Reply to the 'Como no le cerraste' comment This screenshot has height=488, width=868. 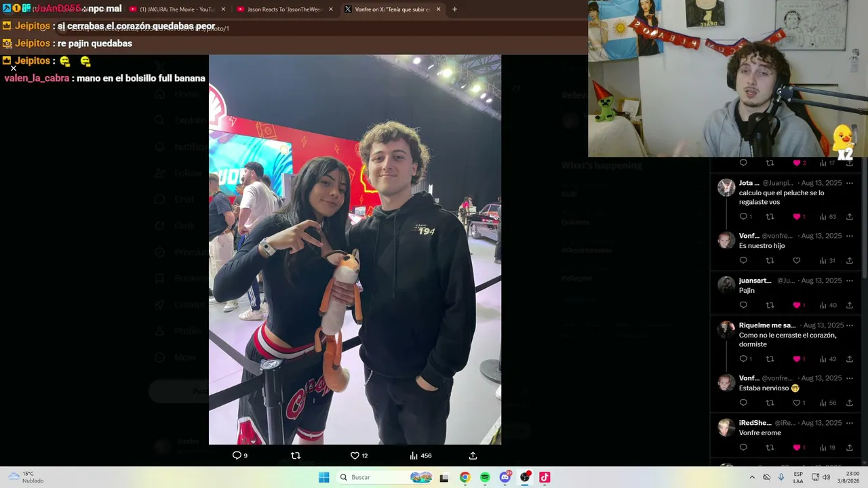[x=745, y=359]
